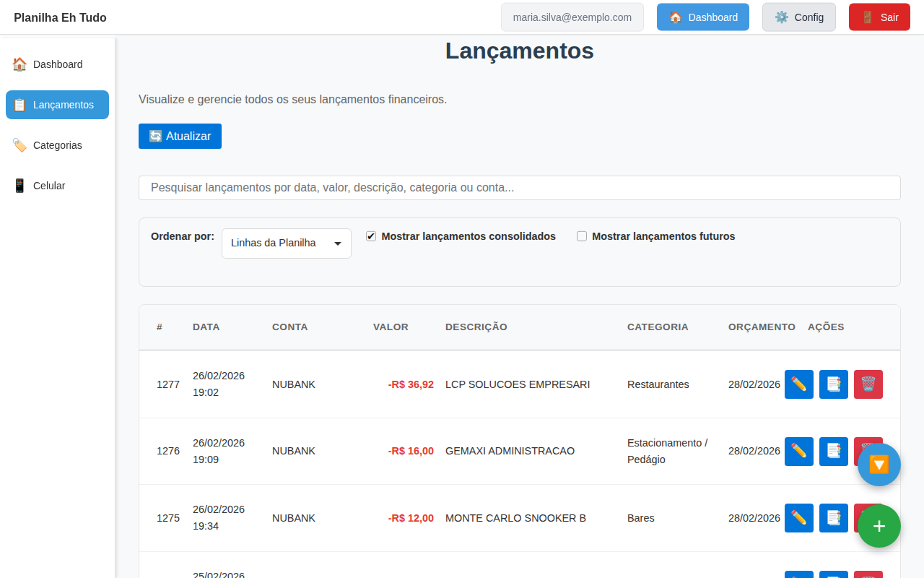The width and height of the screenshot is (924, 578).
Task: Open the Linhas da Planilha sort dropdown
Action: (286, 243)
